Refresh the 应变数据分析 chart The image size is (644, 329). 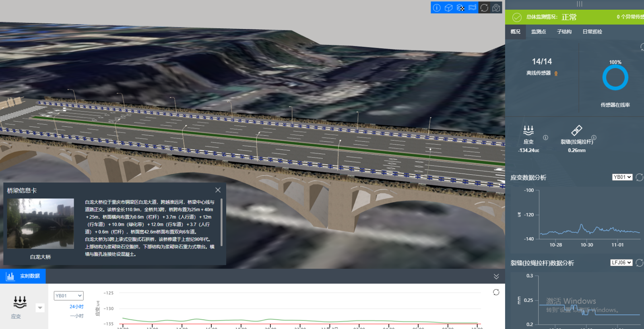pyautogui.click(x=639, y=177)
